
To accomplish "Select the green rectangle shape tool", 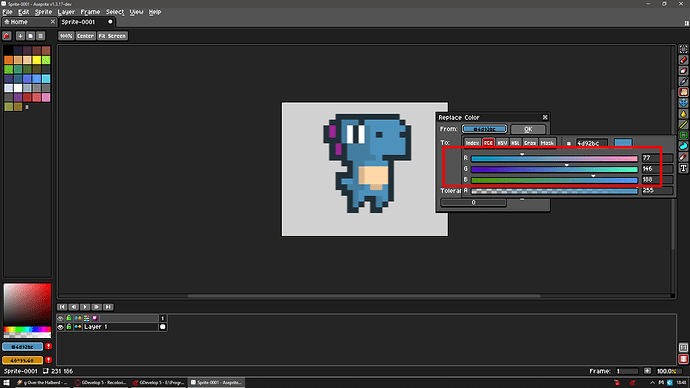I will coord(683,135).
